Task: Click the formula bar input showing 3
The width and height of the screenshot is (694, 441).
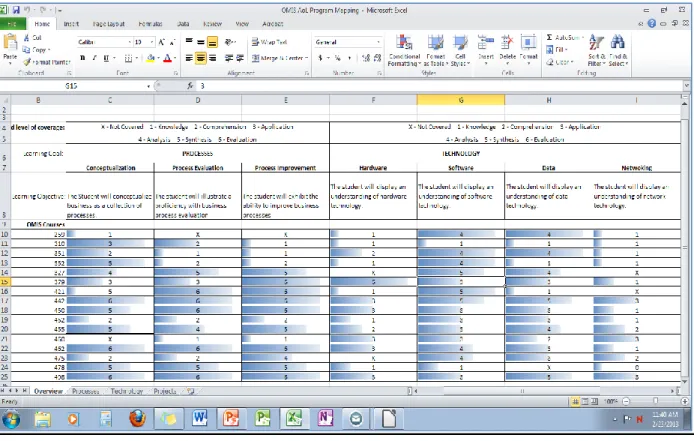Action: [440, 86]
